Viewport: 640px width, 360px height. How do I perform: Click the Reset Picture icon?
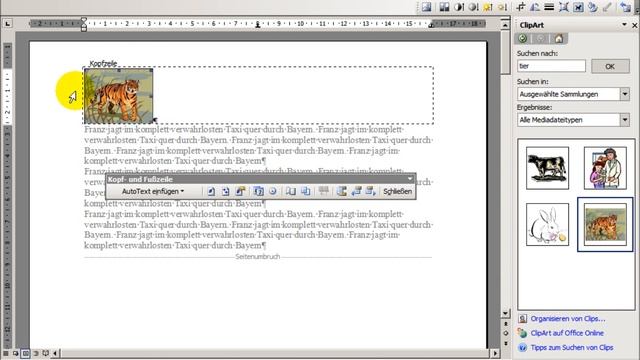(625, 7)
